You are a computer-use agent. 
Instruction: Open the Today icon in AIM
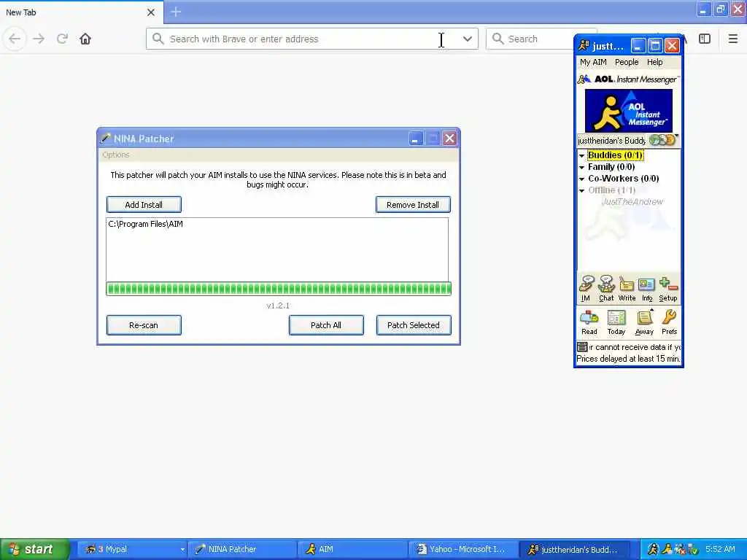[616, 322]
